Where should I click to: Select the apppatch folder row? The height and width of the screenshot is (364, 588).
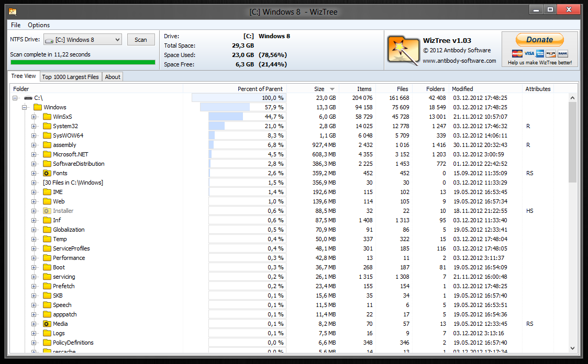tap(289, 314)
